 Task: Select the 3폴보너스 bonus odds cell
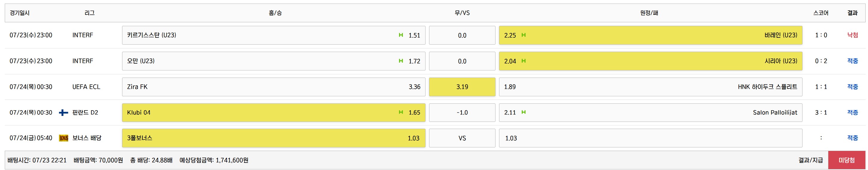[x=273, y=138]
